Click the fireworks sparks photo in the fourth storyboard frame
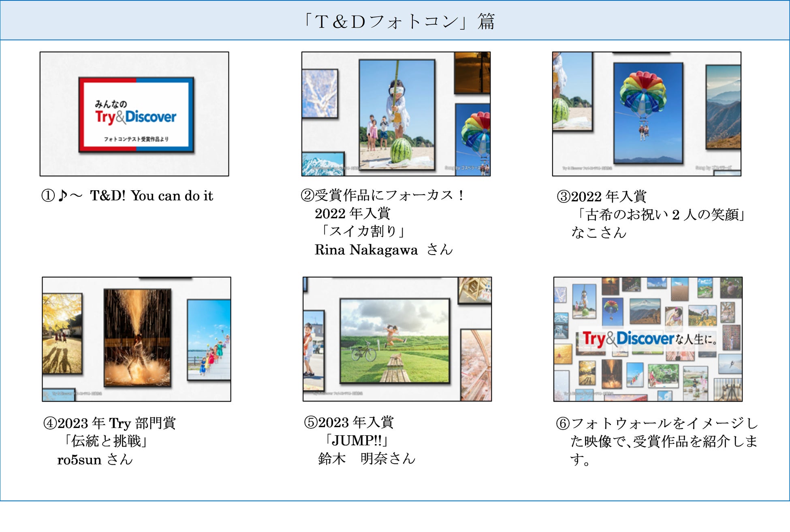 137,337
